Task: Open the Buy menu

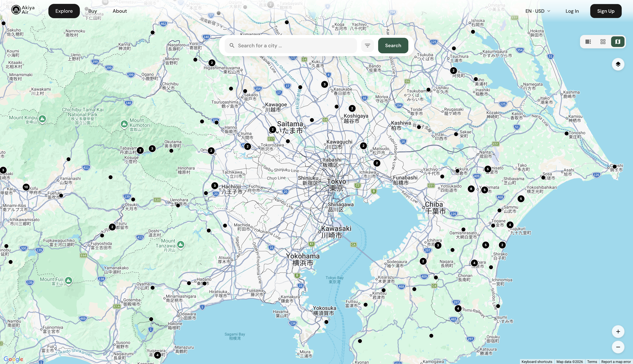Action: (x=93, y=11)
